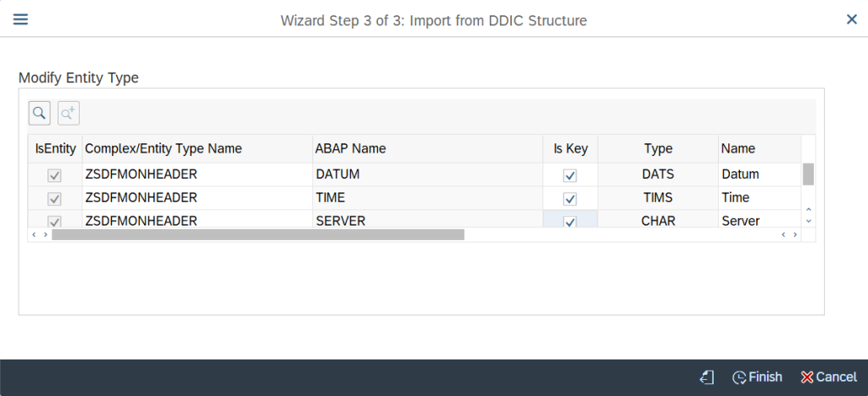Select the Is Key column header
868x396 pixels.
(x=570, y=148)
